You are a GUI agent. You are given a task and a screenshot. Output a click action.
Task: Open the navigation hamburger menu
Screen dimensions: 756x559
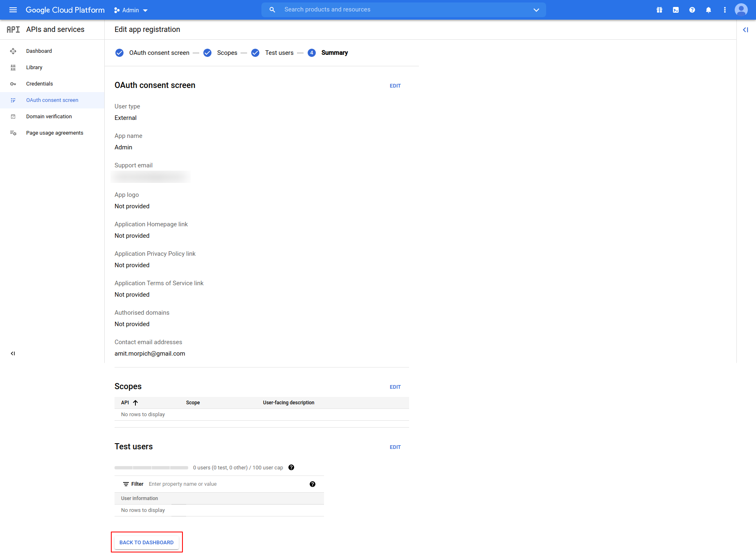click(13, 10)
